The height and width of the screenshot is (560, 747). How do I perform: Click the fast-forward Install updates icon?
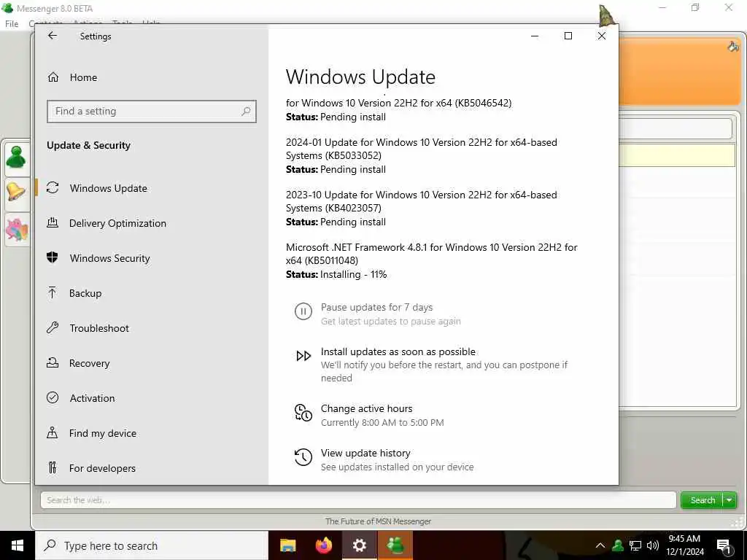[x=303, y=356]
